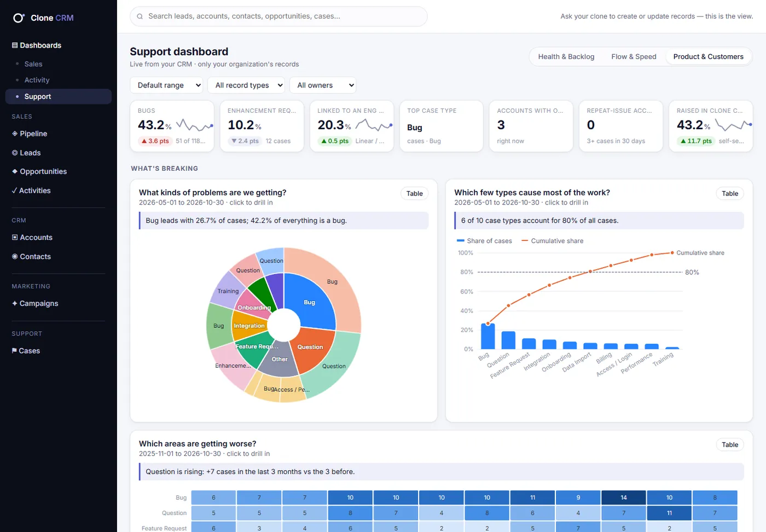Toggle the Cumulative share legend entry
This screenshot has width=766, height=532.
coord(553,241)
